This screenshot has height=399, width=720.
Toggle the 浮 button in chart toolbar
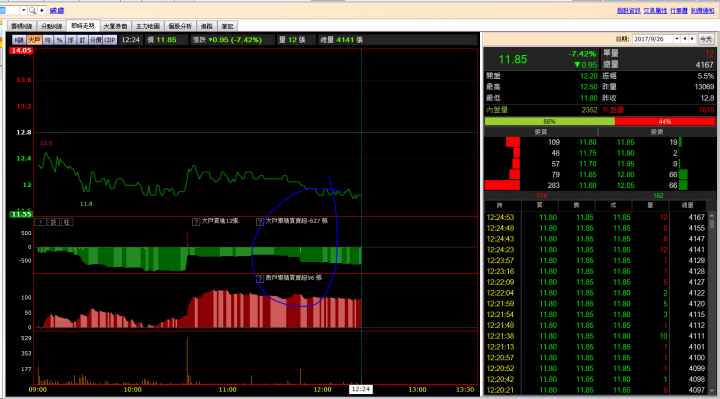(71, 40)
